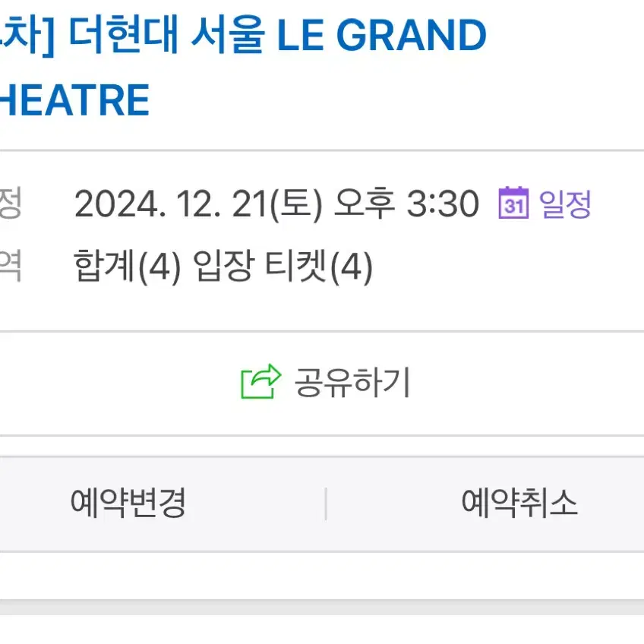Click the divider between 예약변경 and 예약취소

coord(326,504)
